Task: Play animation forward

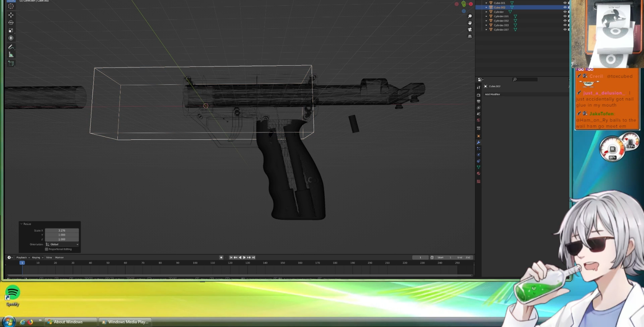Action: pyautogui.click(x=244, y=257)
